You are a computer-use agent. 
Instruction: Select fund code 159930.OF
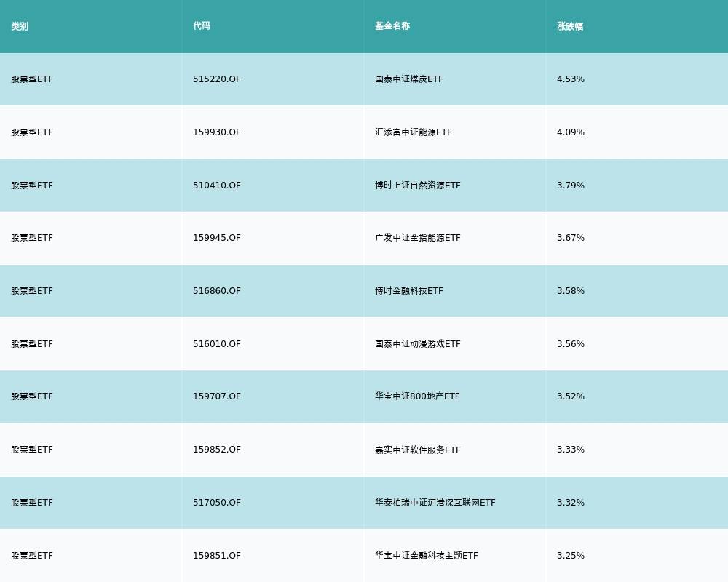[216, 132]
